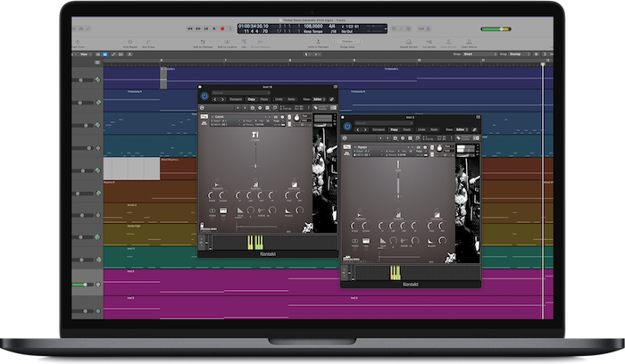Click the Rewind transport button
Image resolution: width=625 pixels, height=364 pixels.
pos(190,29)
